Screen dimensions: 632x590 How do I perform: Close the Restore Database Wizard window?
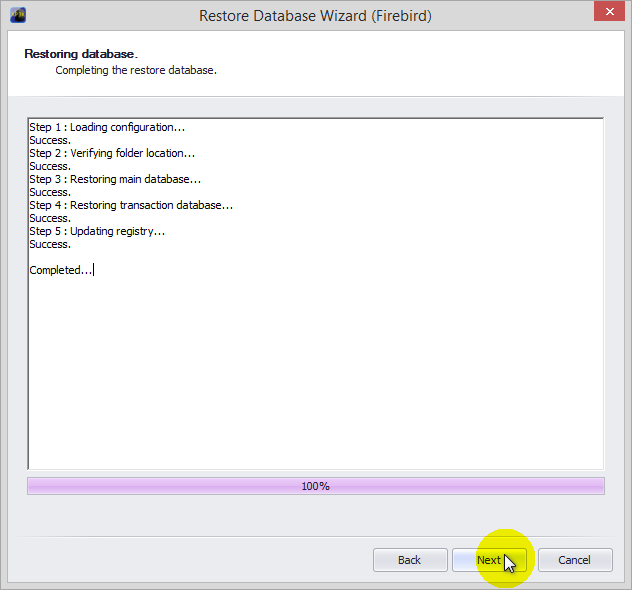pyautogui.click(x=603, y=13)
